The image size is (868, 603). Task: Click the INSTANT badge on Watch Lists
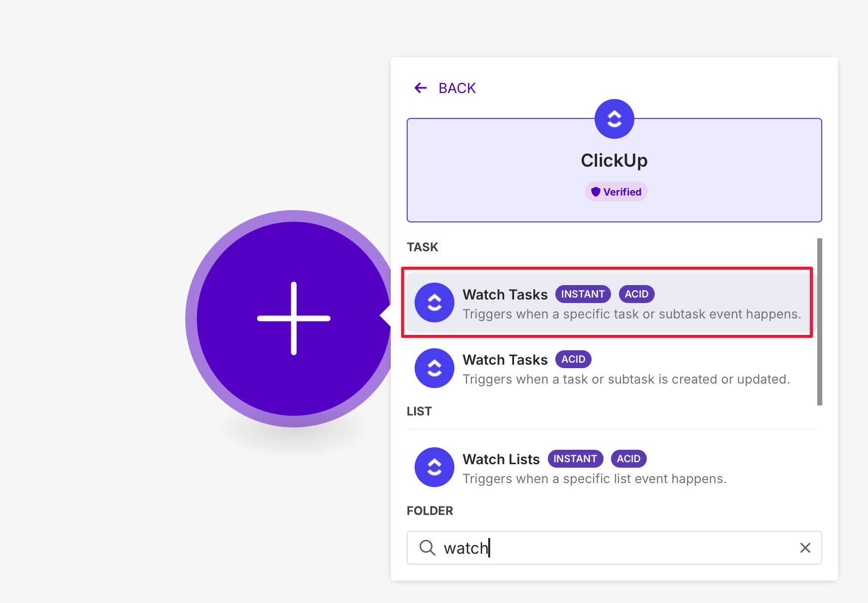click(x=575, y=459)
